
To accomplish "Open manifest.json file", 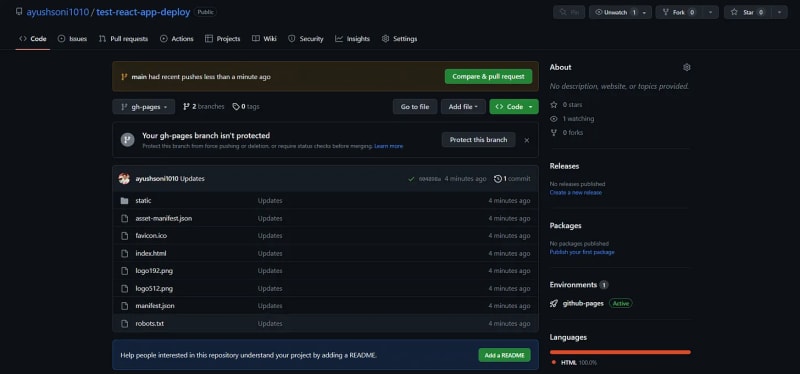I will point(155,306).
